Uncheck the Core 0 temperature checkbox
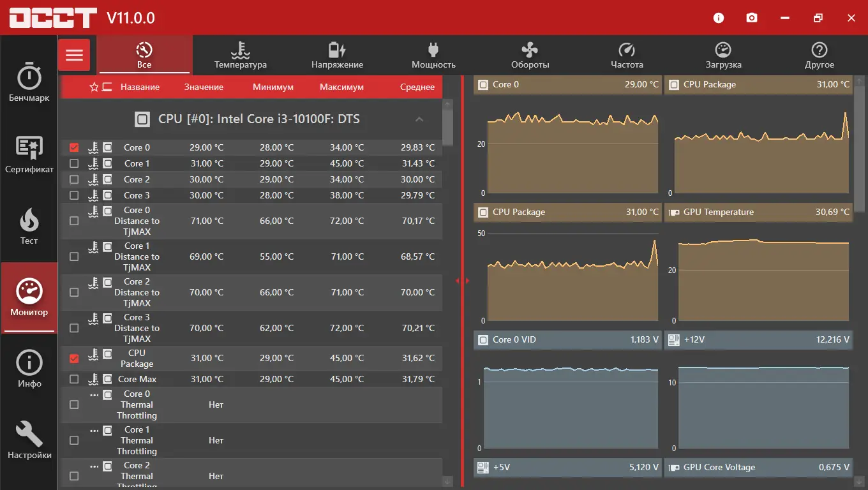 [74, 147]
